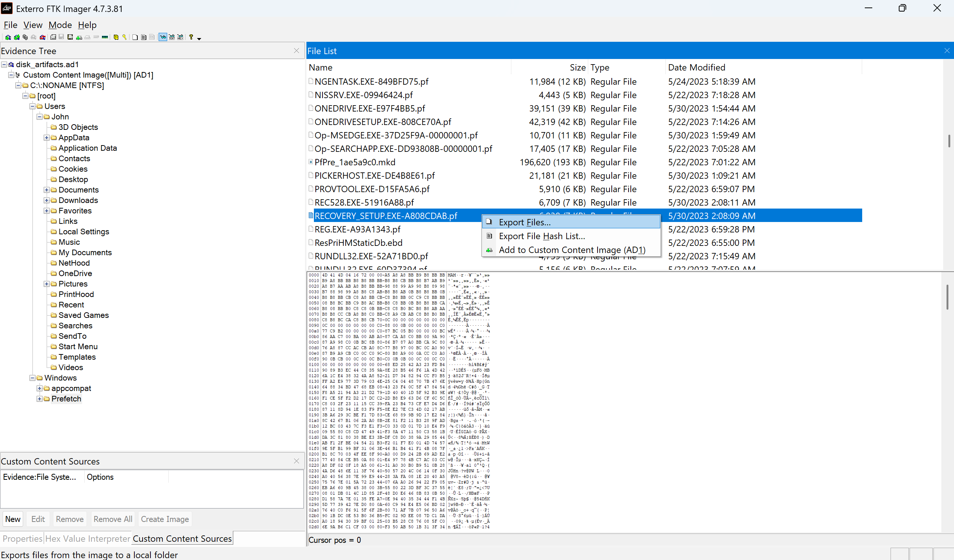The height and width of the screenshot is (560, 954).
Task: Choose Export Files from context menu
Action: 525,222
